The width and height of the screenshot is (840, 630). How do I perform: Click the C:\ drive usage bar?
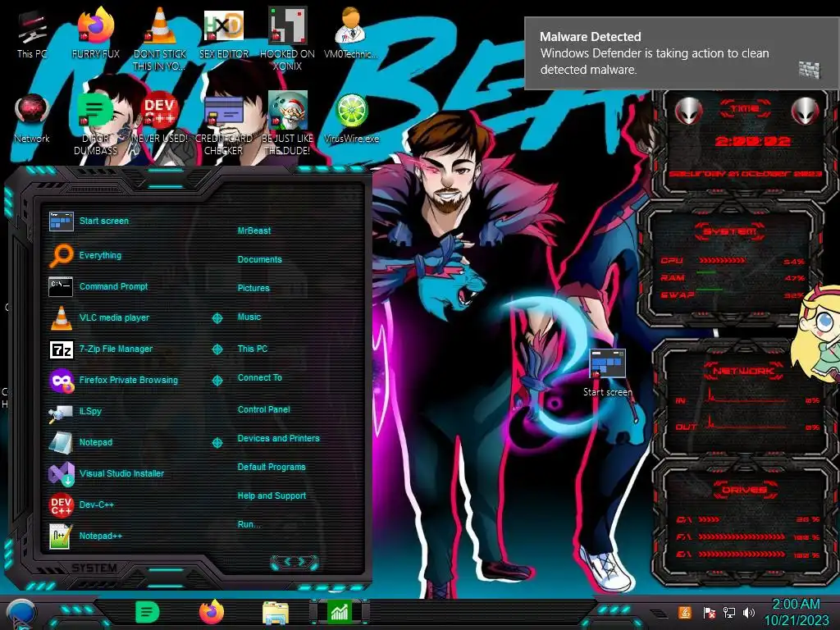click(709, 519)
